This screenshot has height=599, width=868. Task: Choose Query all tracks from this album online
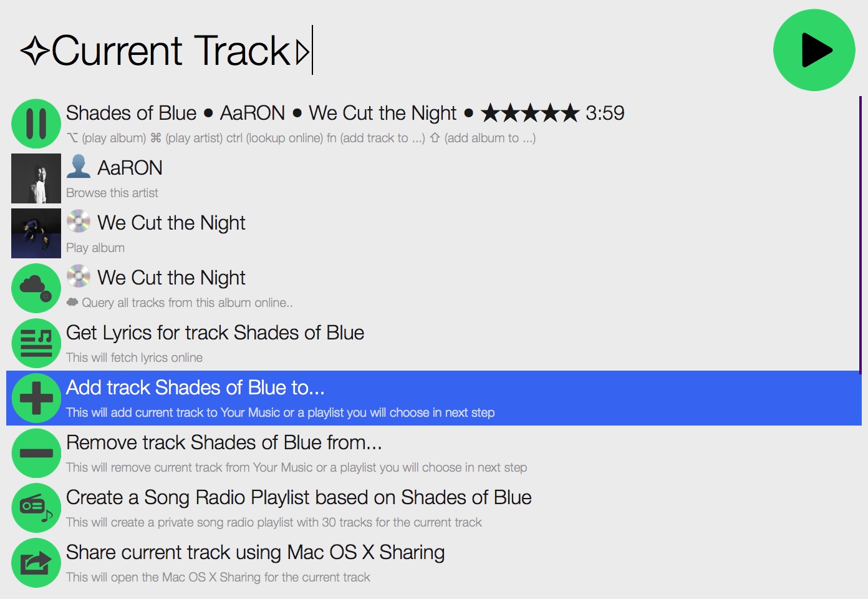pos(434,288)
